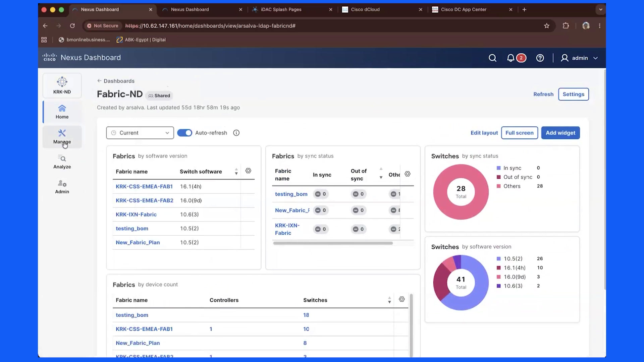Click the Add widget button
Screen dimensions: 644x362
click(x=560, y=133)
